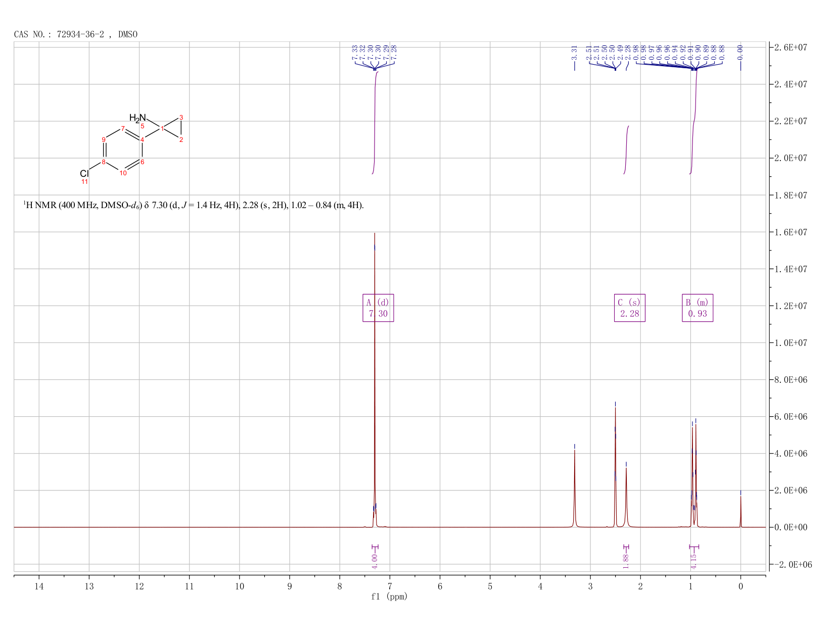Click the integral value 4.00 below the baseline

[x=375, y=561]
